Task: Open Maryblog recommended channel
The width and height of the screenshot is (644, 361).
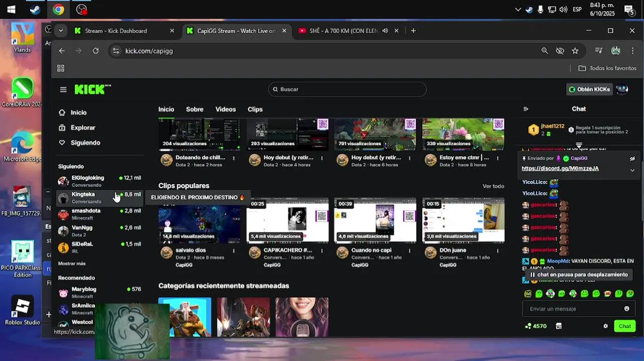Action: (x=100, y=292)
